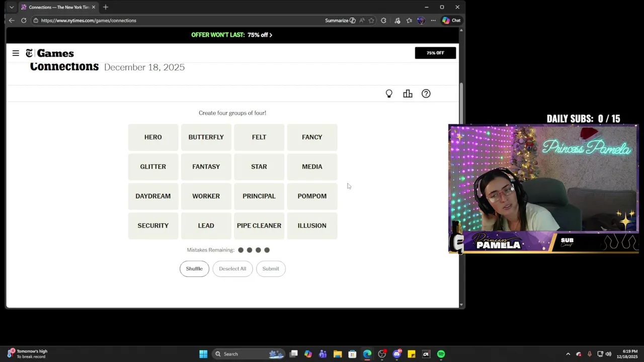Switch to Edge on the taskbar

click(x=367, y=354)
